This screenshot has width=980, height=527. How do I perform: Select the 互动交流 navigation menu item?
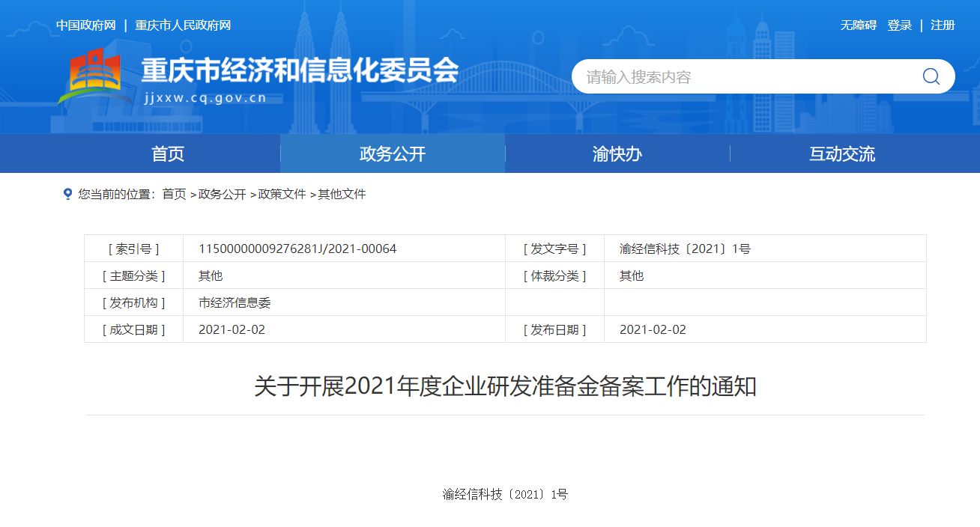pos(842,154)
